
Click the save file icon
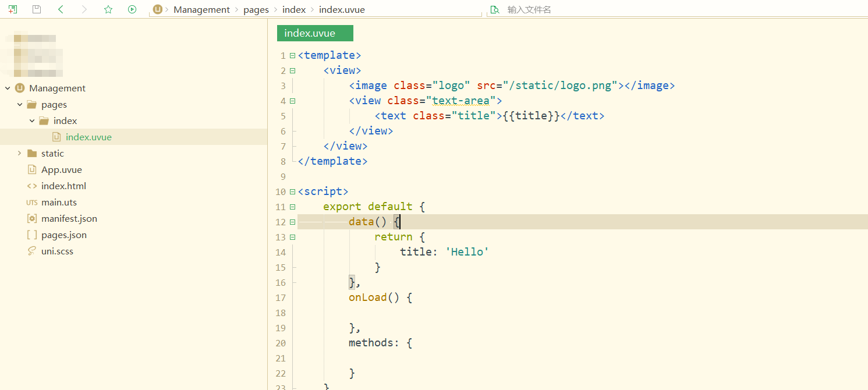point(36,9)
